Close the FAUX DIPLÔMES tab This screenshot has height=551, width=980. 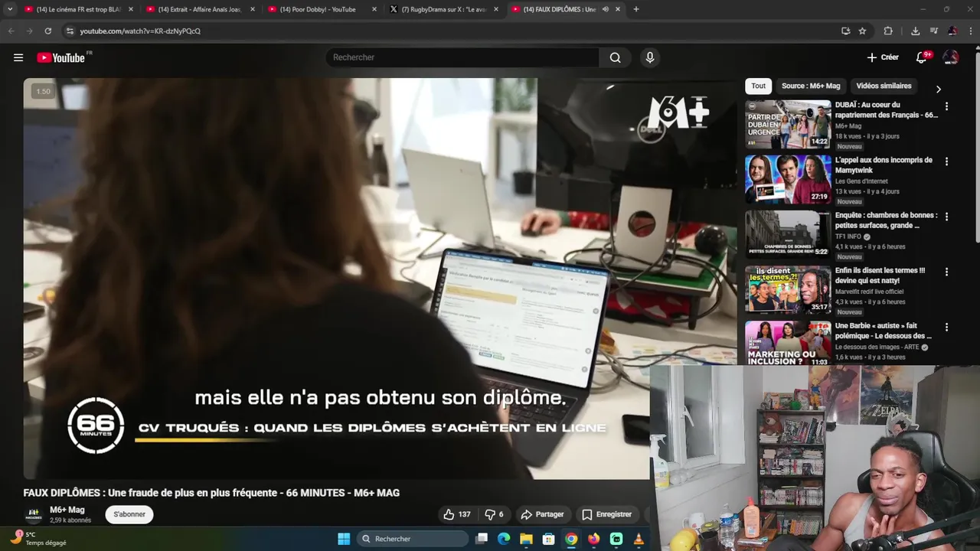618,9
